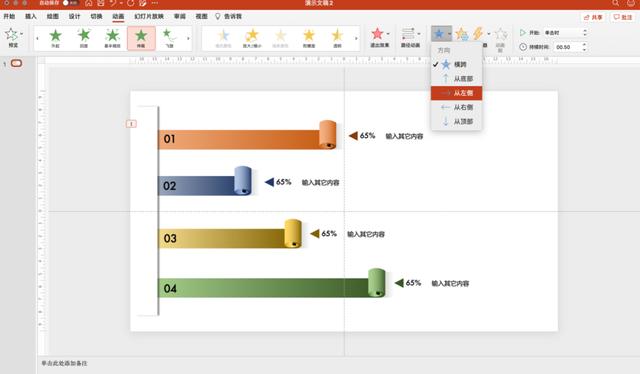Viewport: 640px width, 374px height.
Task: Click the blue star Effect Options button
Action: click(441, 33)
